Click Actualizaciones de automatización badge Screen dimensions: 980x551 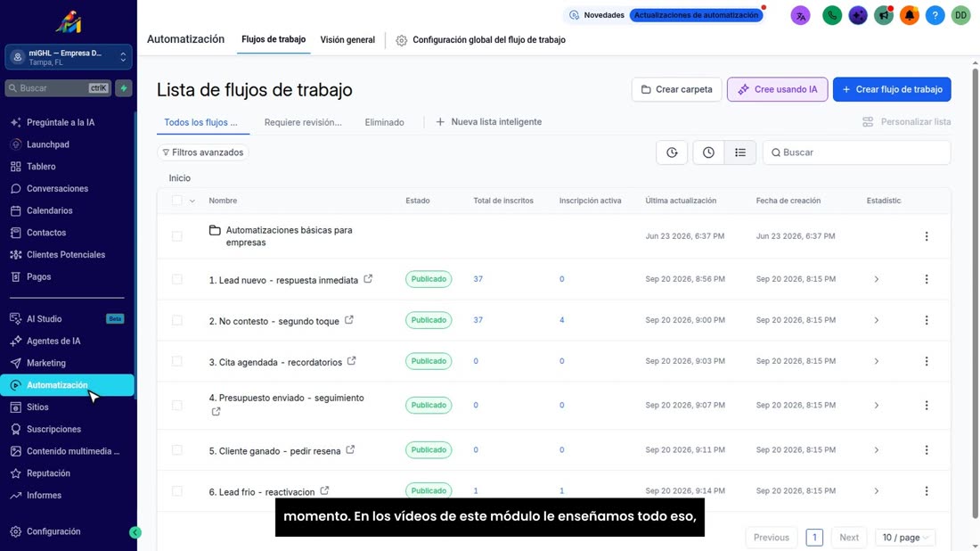click(x=697, y=15)
